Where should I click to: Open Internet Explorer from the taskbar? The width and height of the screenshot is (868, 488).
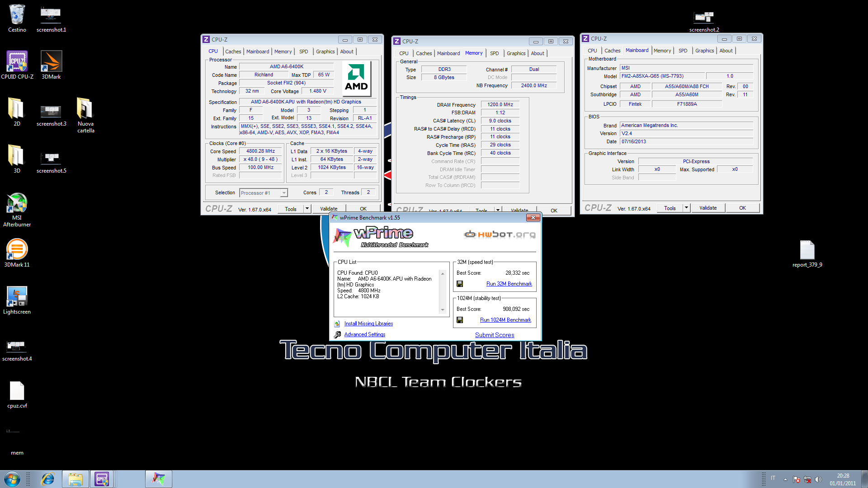coord(47,479)
